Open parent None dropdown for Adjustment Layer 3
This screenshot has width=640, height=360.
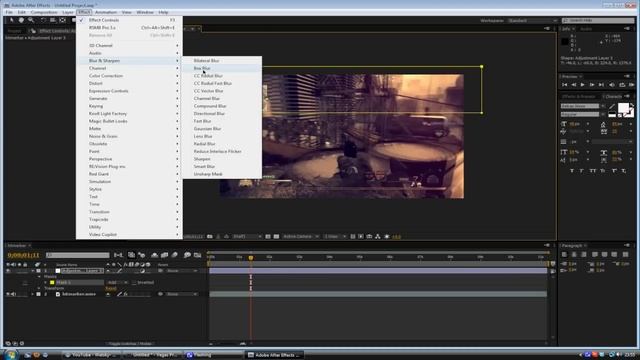click(182, 271)
